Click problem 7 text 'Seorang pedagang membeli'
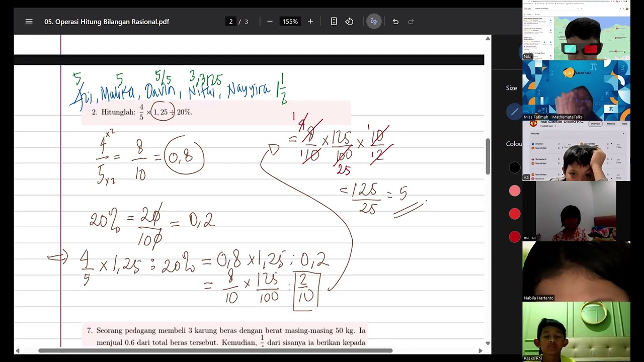This screenshot has width=644, height=362. [x=142, y=331]
